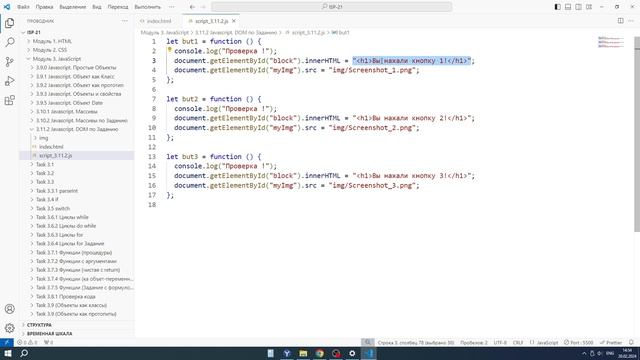The image size is (640, 360).
Task: Toggle bottom panel layout icon
Action: (x=568, y=7)
